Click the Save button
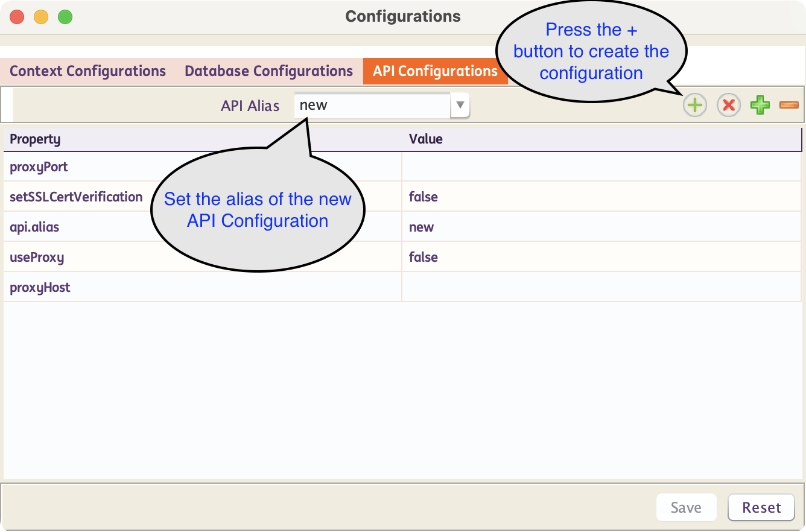The height and width of the screenshot is (532, 806). 686,507
